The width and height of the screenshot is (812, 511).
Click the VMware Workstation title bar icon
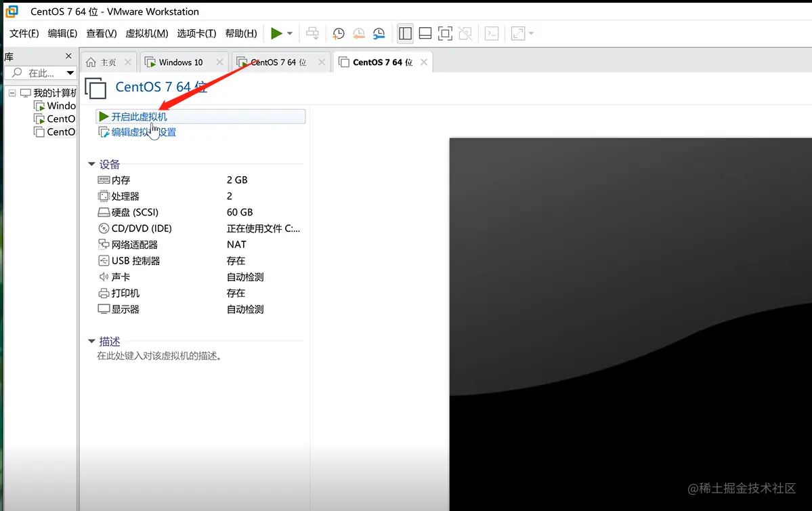coord(12,11)
